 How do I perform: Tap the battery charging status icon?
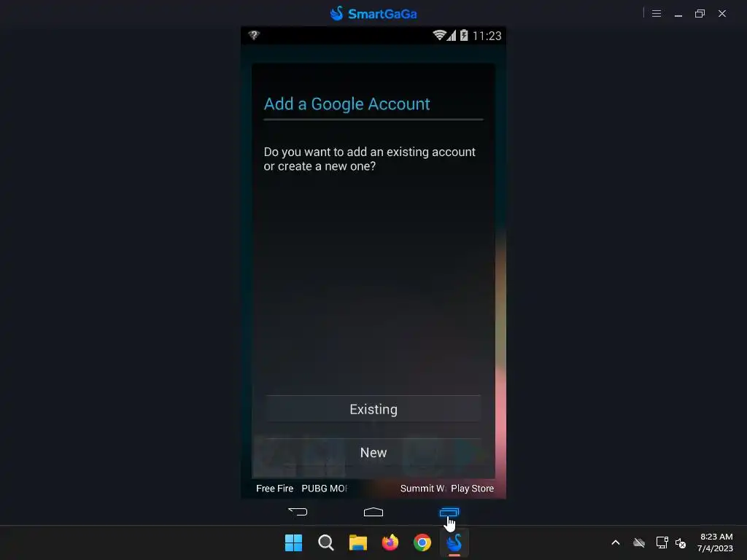tap(464, 35)
